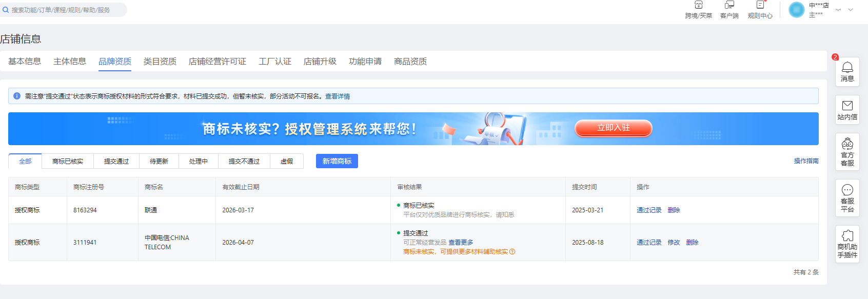
Task: Open 工厂认证 tab
Action: pos(275,62)
